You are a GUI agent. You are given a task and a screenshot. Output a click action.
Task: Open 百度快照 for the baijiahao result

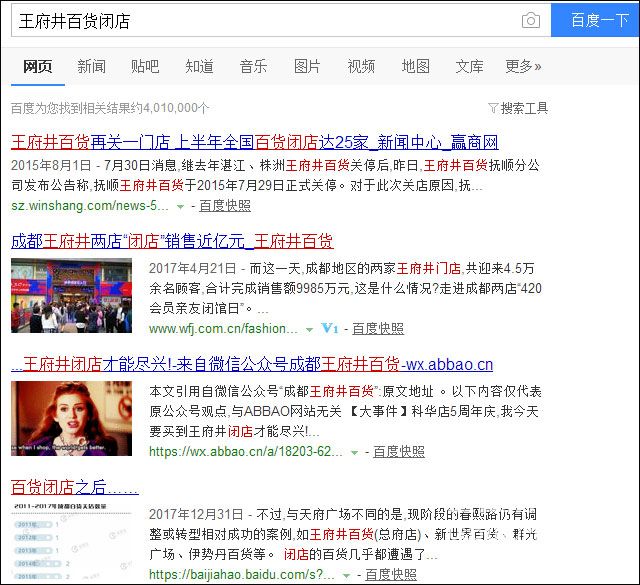coord(391,574)
